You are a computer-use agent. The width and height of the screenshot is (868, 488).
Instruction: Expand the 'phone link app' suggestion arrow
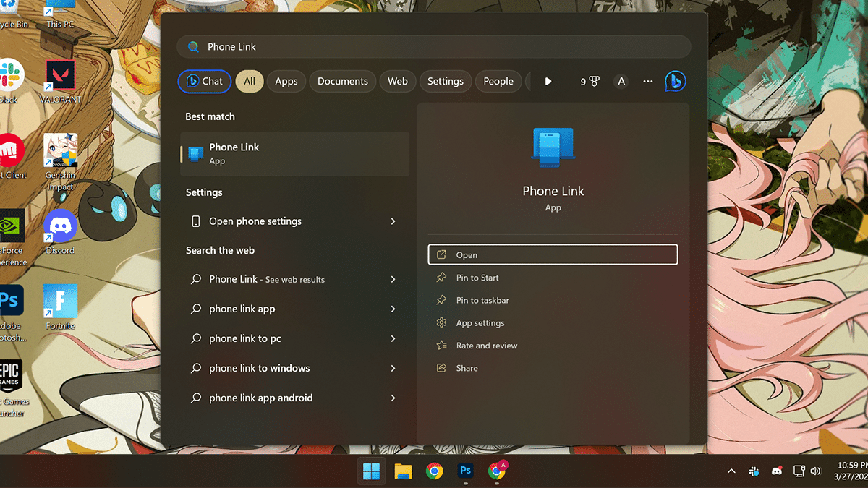393,309
